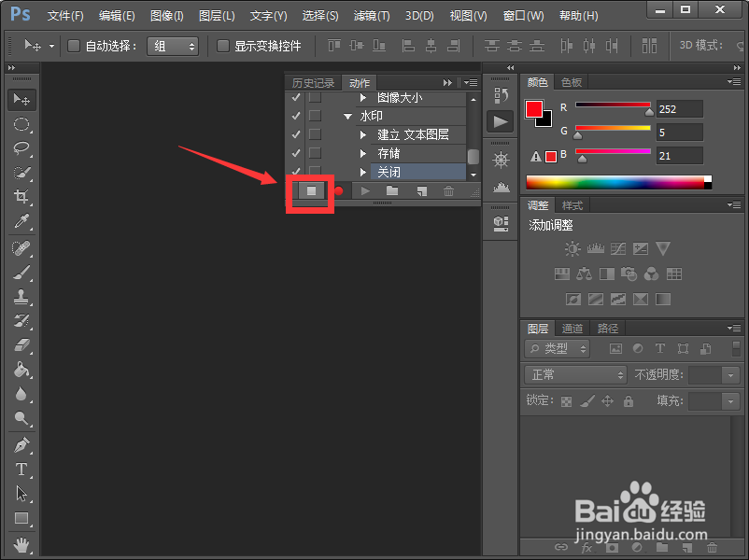Select the Move tool

pyautogui.click(x=21, y=97)
